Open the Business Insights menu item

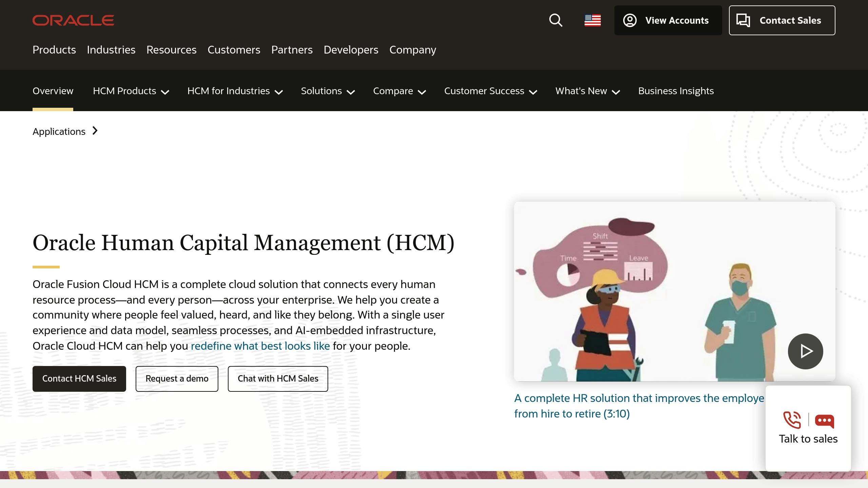pos(676,91)
